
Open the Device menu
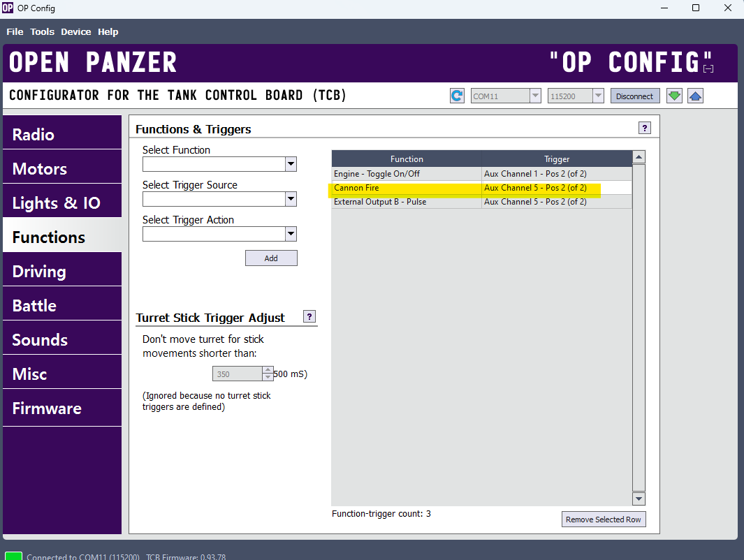[x=76, y=31]
